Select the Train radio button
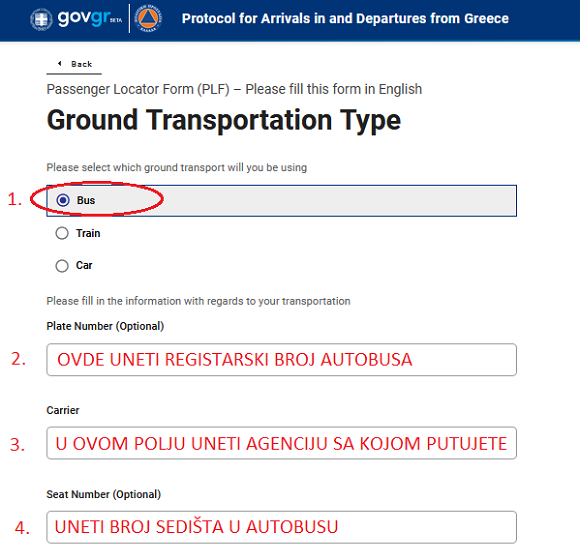This screenshot has height=549, width=580. pyautogui.click(x=62, y=233)
